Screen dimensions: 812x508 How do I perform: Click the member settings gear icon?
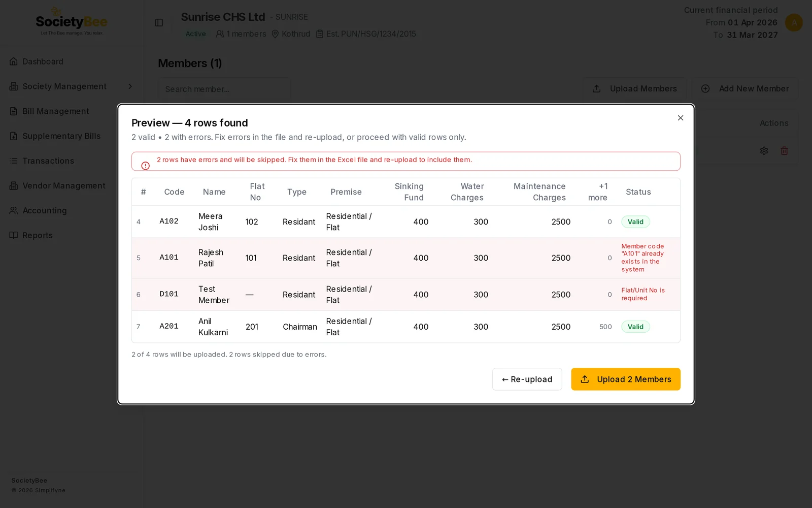(764, 151)
